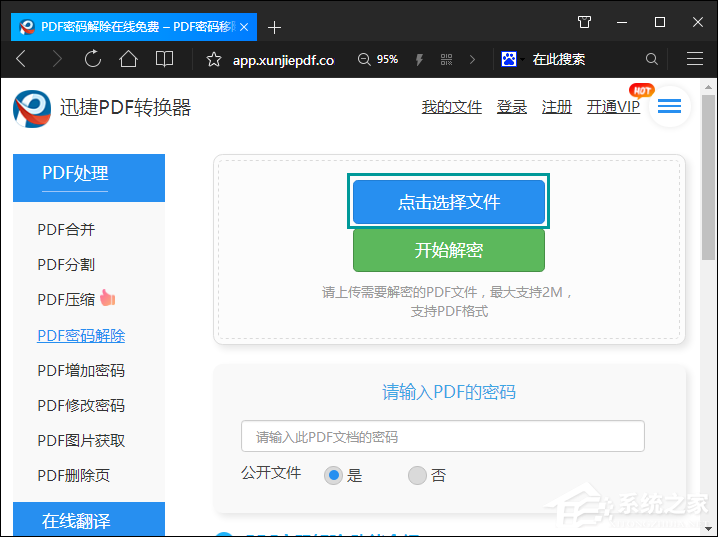Select the 在线翻译 sidebar header
Screen dimensions: 718x537
click(89, 519)
